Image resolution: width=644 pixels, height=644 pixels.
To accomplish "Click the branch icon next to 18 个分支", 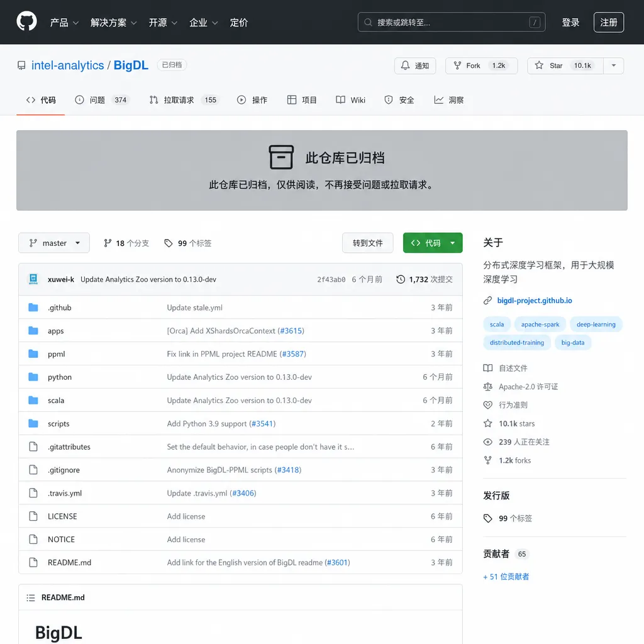I will coord(108,243).
